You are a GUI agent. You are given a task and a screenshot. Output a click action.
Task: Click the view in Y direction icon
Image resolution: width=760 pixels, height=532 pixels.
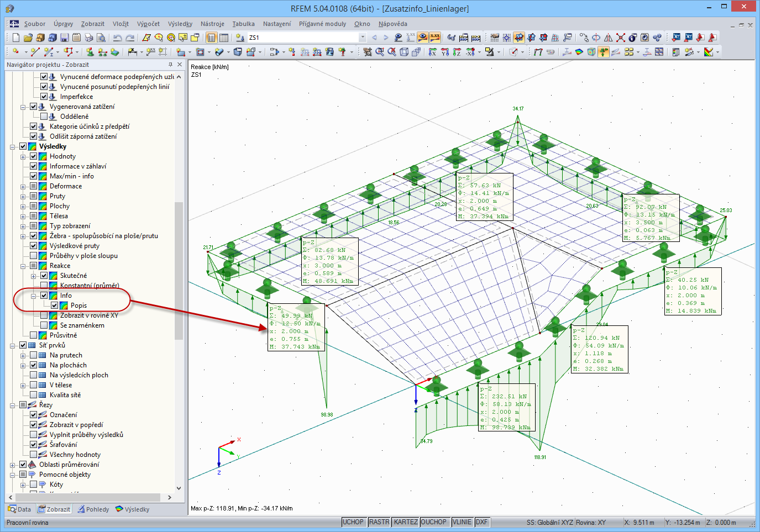click(x=445, y=52)
